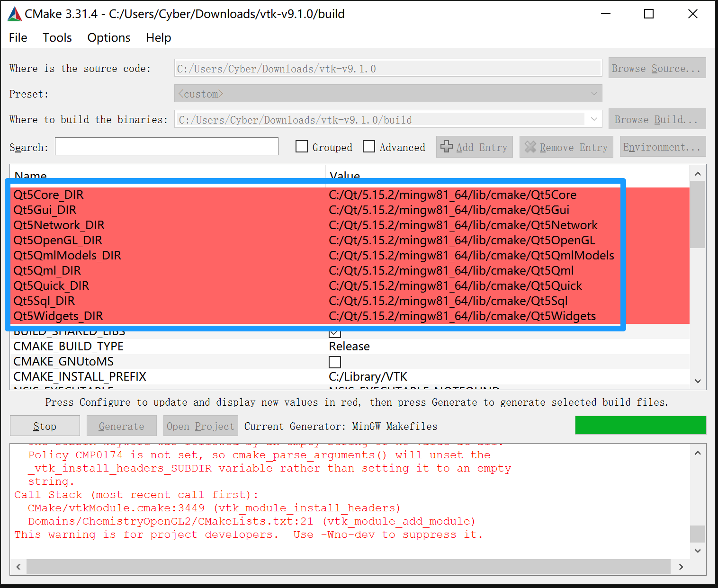The image size is (718, 588).
Task: Open the Options menu
Action: 109,38
